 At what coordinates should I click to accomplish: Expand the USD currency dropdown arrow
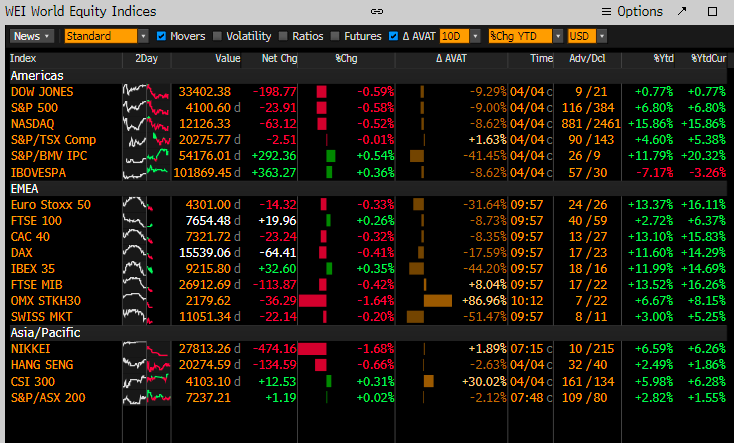pyautogui.click(x=602, y=36)
